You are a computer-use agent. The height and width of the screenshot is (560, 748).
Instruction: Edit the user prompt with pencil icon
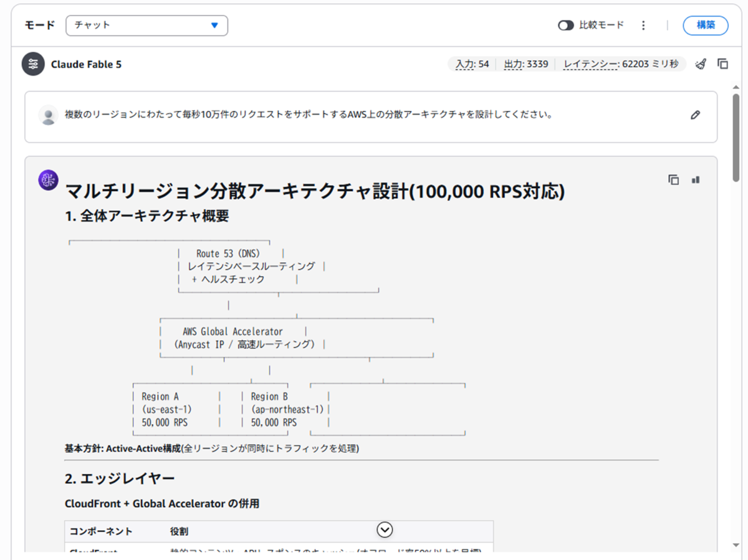pos(696,115)
